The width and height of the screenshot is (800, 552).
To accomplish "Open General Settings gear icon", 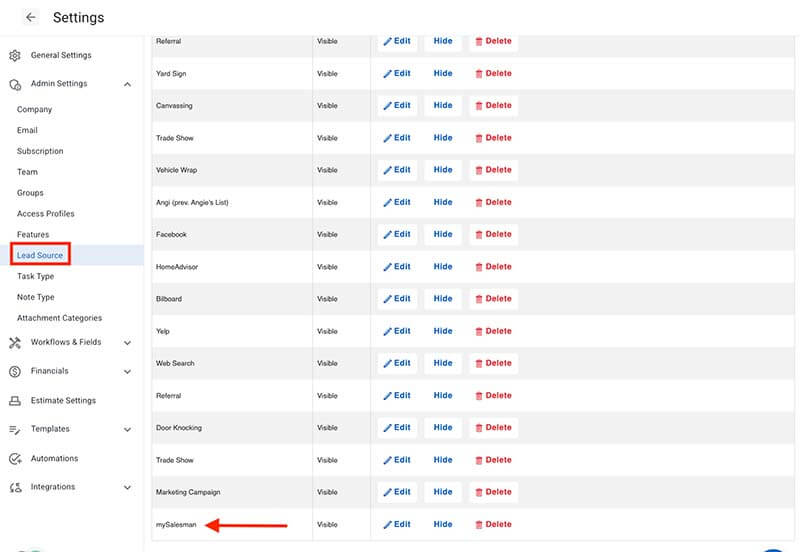I will [15, 55].
